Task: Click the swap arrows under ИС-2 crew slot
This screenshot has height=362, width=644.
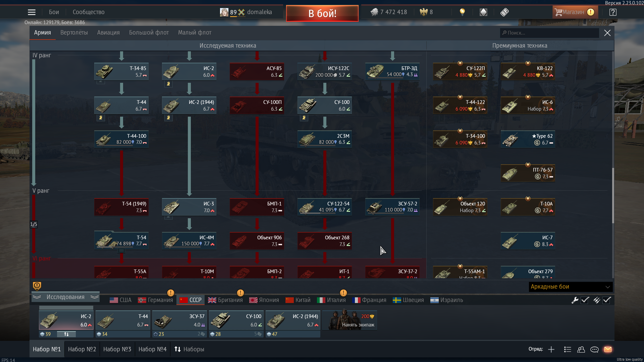Action: click(x=66, y=334)
